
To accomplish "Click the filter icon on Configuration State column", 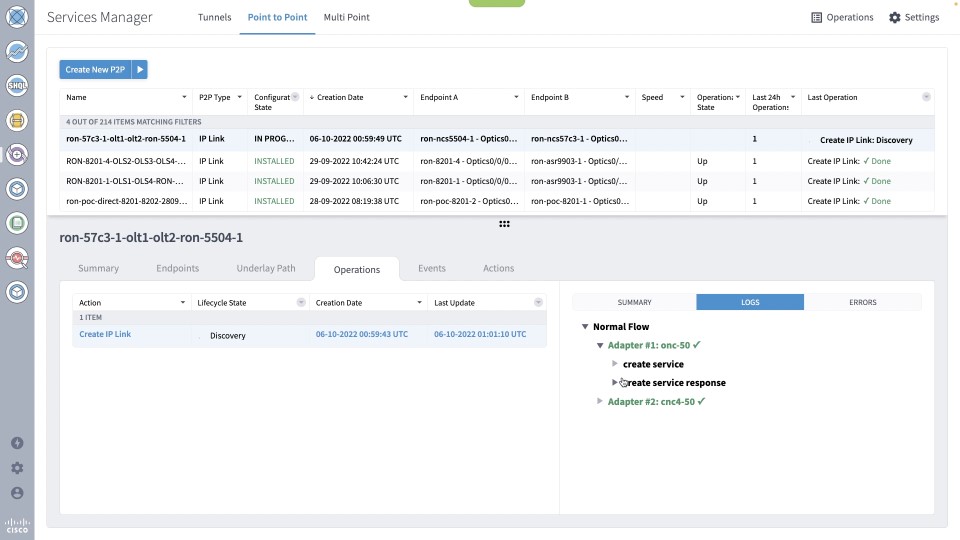I will [x=295, y=97].
